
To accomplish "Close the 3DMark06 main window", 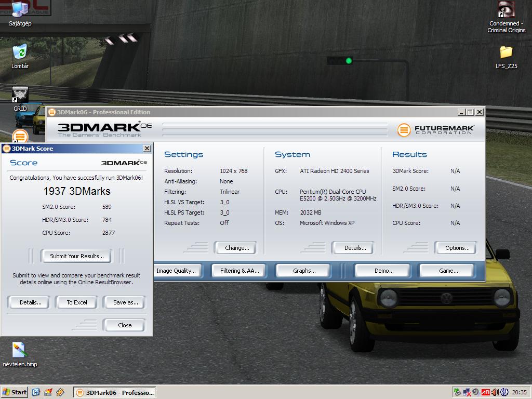I will point(480,112).
